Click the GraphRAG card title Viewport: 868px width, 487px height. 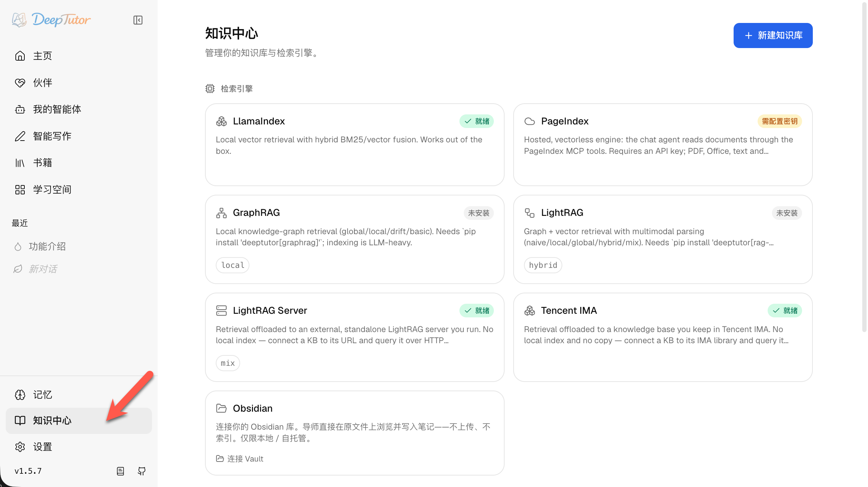coord(256,213)
